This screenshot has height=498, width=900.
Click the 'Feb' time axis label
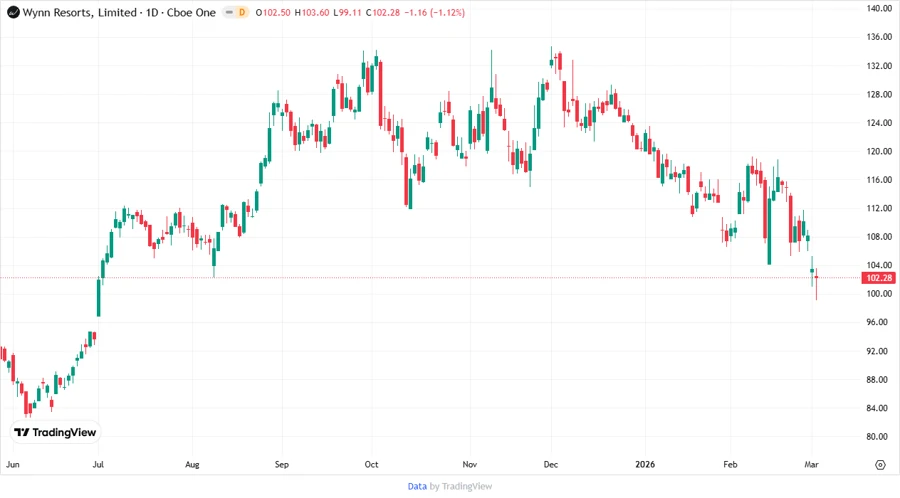(x=730, y=464)
